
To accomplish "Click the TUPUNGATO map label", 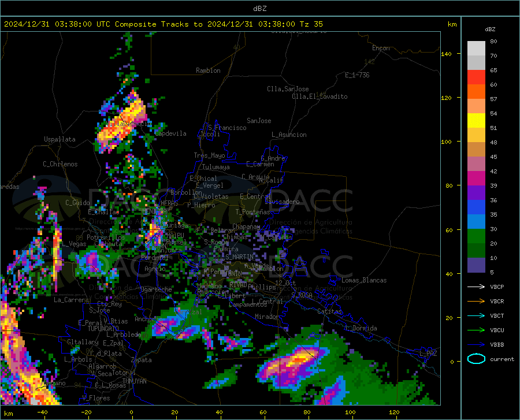I will [103, 329].
